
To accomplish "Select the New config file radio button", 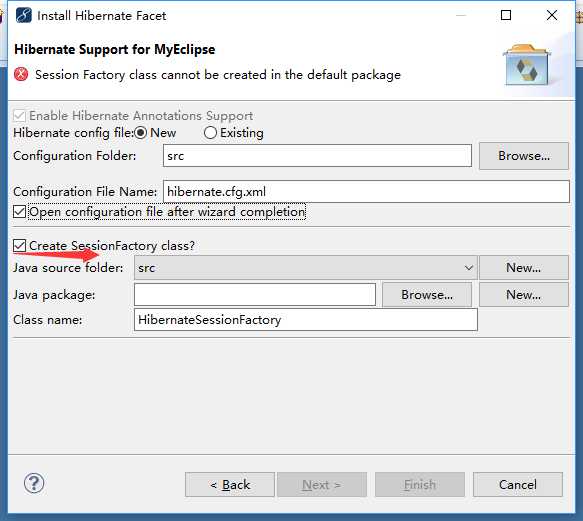I will (141, 133).
